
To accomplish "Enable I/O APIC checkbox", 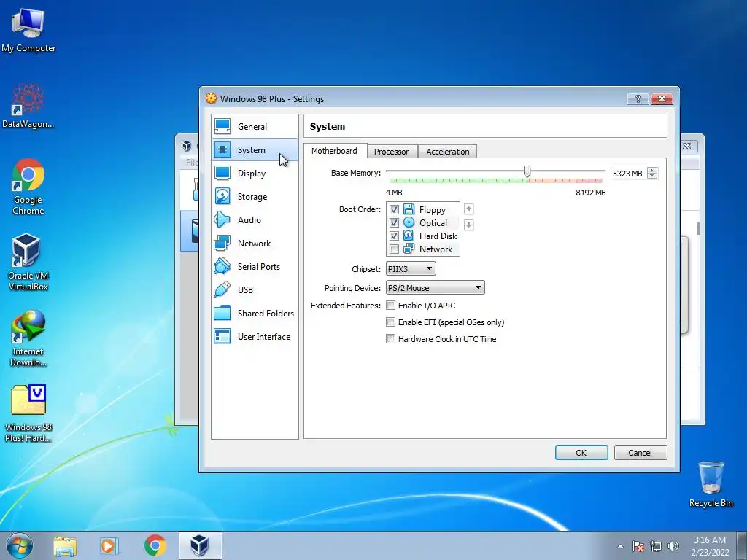I will (391, 306).
